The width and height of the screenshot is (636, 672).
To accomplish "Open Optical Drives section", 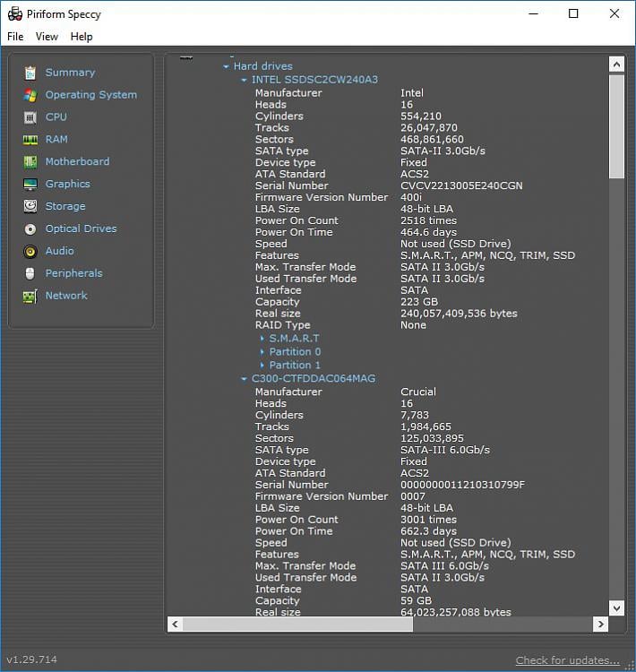I will 81,228.
